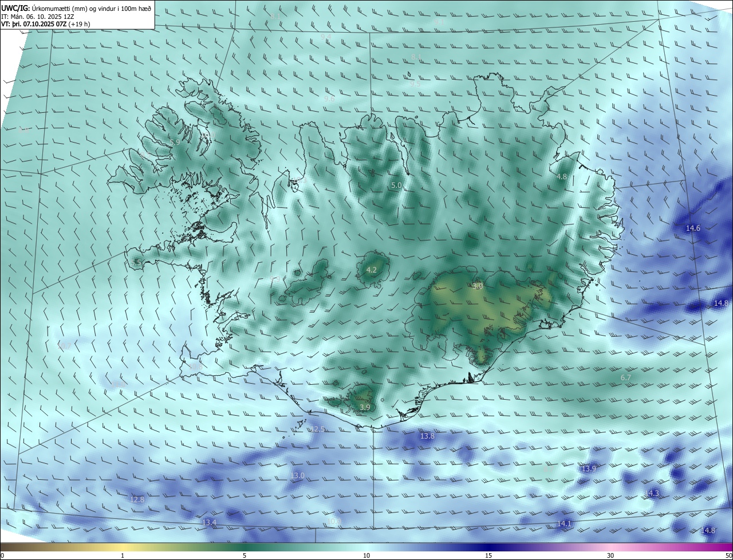Click the 13.4 value on the map
The height and width of the screenshot is (560, 733).
tap(209, 522)
